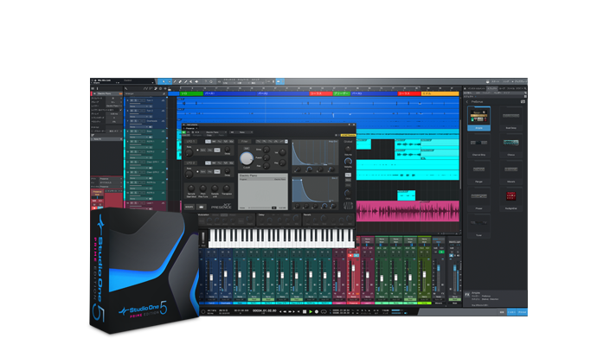Click a key on Presence piano keyboard
This screenshot has height=364, width=610.
point(282,238)
